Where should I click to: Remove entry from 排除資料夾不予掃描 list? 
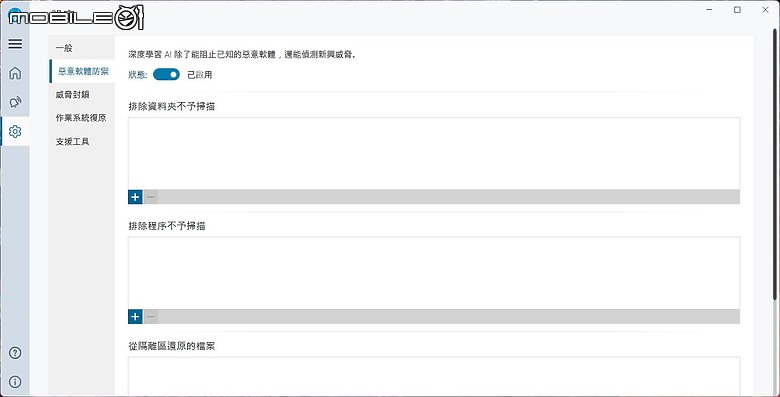tap(151, 197)
